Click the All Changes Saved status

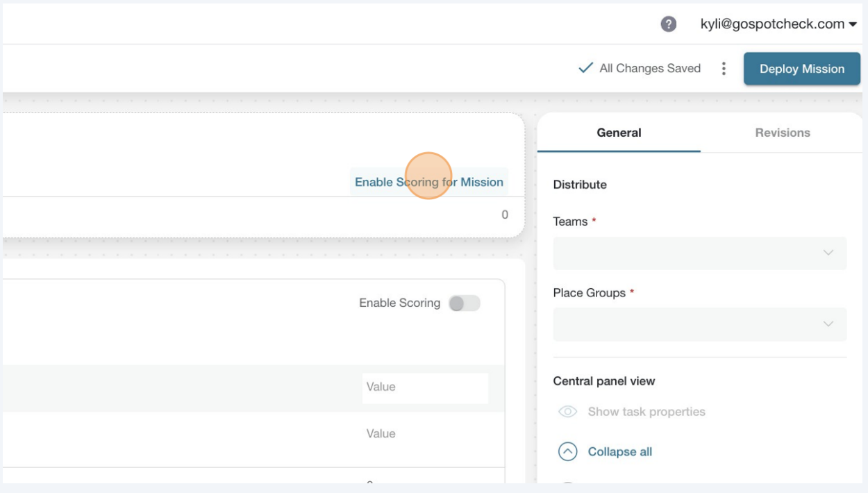pyautogui.click(x=640, y=68)
